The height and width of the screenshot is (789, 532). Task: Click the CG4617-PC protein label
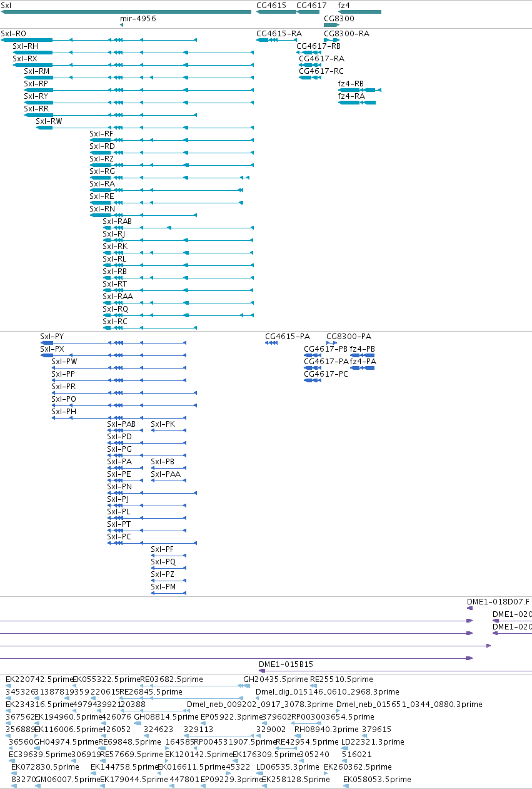click(x=326, y=374)
